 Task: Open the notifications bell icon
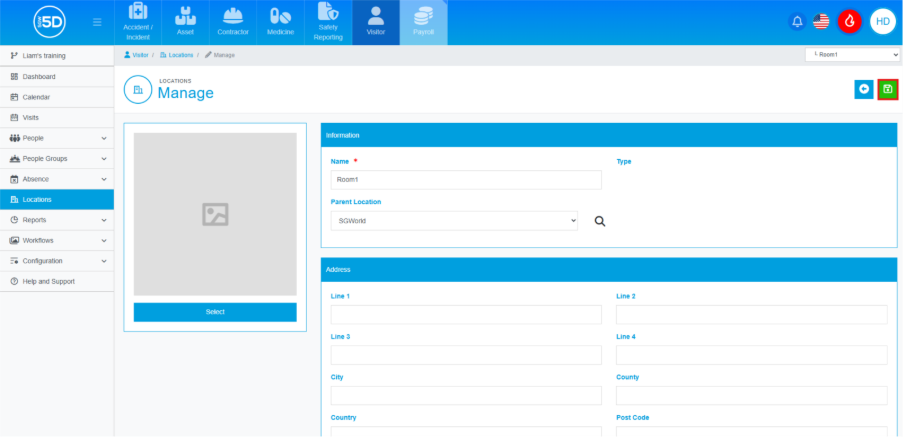pyautogui.click(x=797, y=21)
